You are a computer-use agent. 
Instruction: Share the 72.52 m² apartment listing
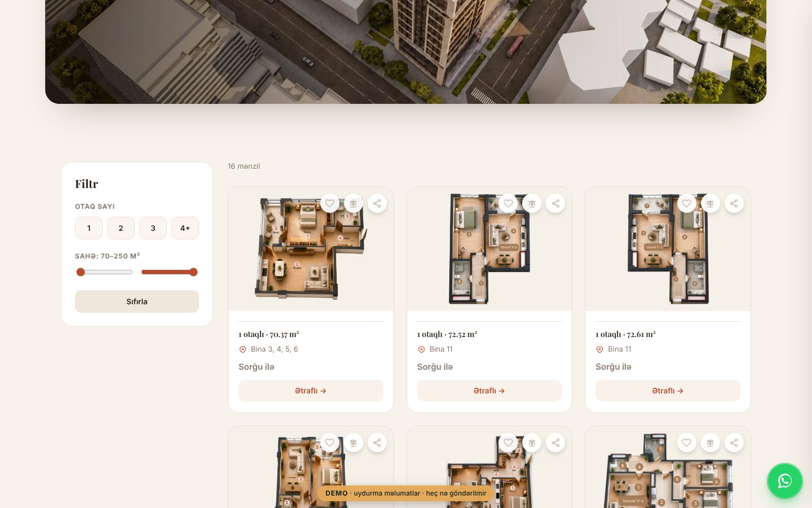click(555, 203)
